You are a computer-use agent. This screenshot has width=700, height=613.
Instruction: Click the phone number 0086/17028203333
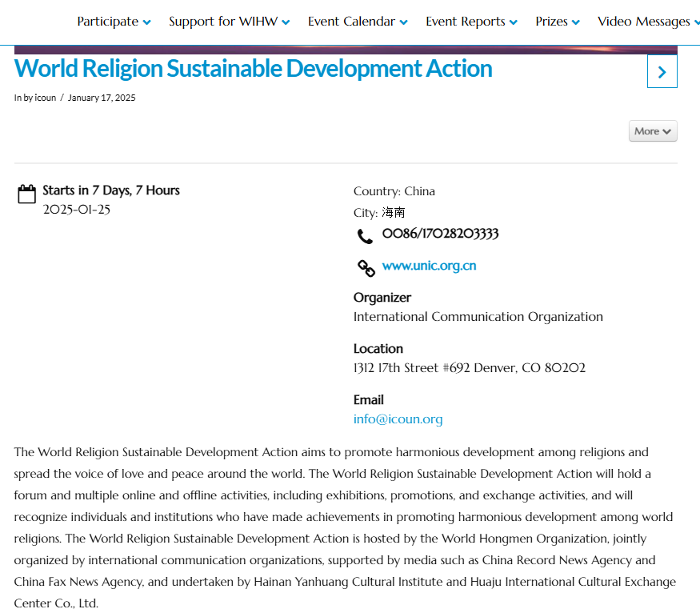440,234
